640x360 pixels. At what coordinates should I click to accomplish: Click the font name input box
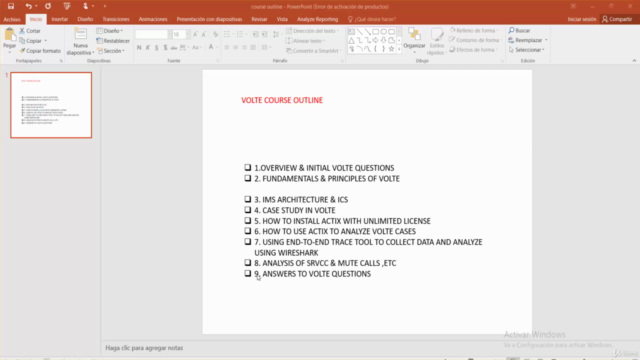click(151, 34)
